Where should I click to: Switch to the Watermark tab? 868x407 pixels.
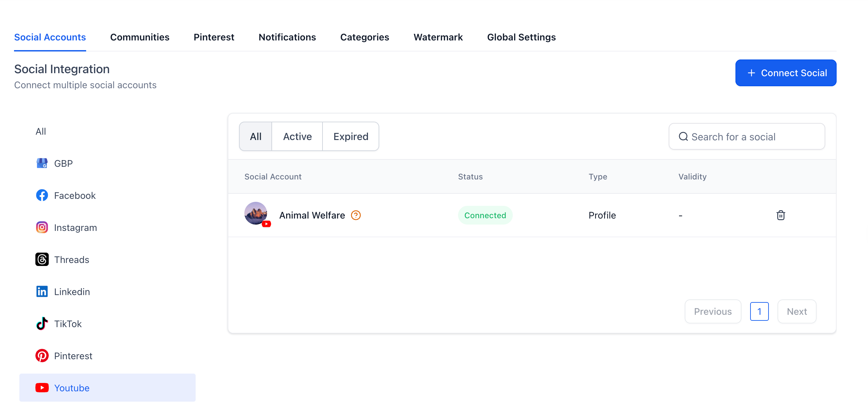438,37
